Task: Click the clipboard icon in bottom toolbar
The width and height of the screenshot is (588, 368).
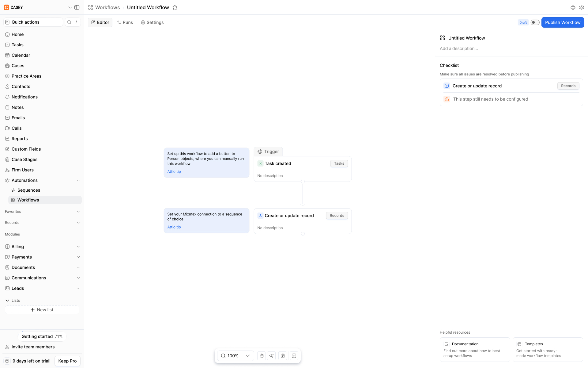Action: [283, 356]
